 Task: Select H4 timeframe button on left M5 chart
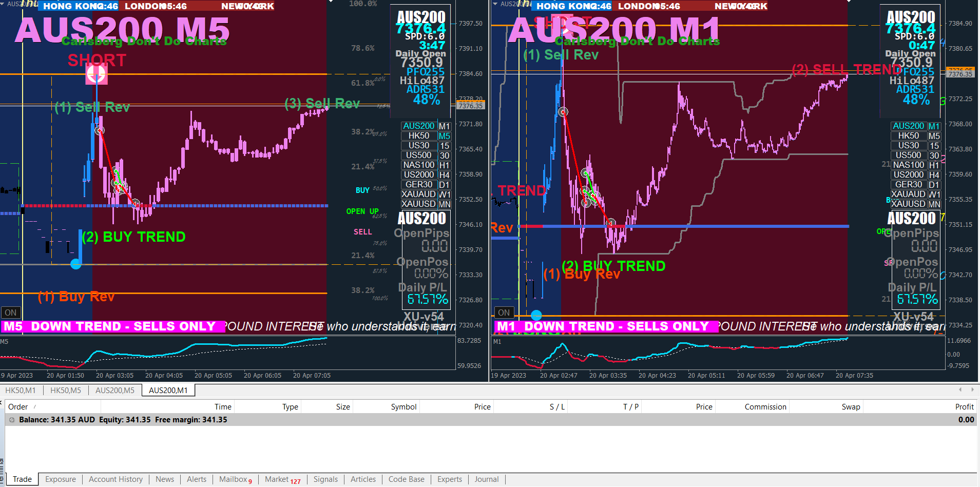point(445,175)
